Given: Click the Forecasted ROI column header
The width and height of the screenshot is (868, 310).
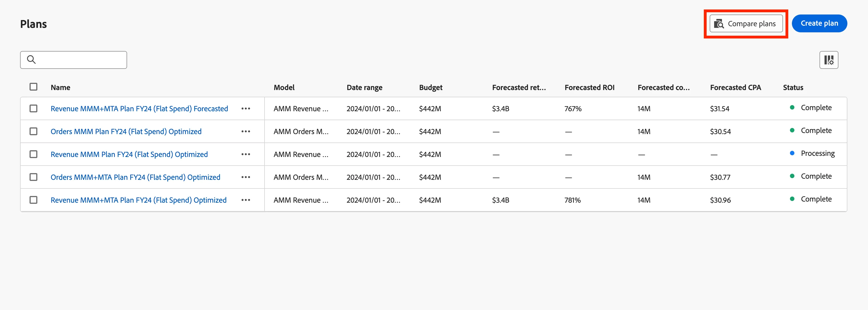Looking at the screenshot, I should tap(589, 88).
